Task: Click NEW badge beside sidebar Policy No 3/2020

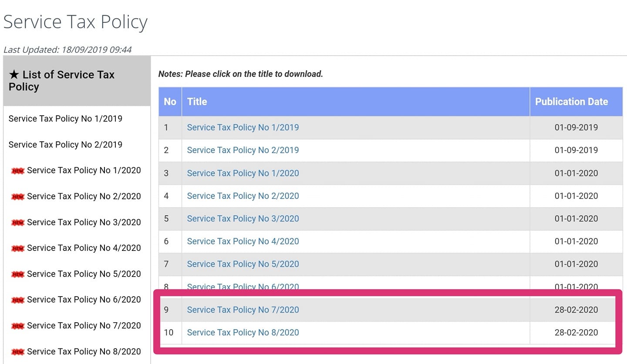Action: coord(17,223)
